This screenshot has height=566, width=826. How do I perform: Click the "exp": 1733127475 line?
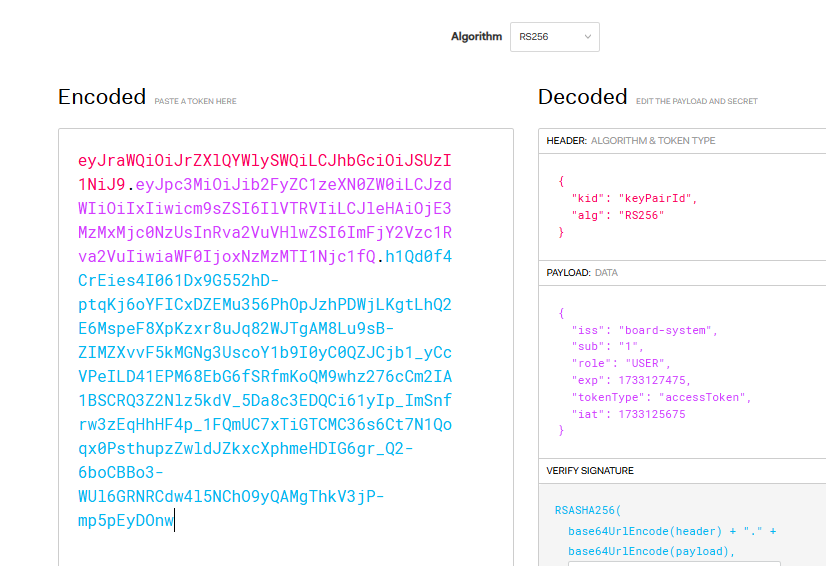coord(631,380)
